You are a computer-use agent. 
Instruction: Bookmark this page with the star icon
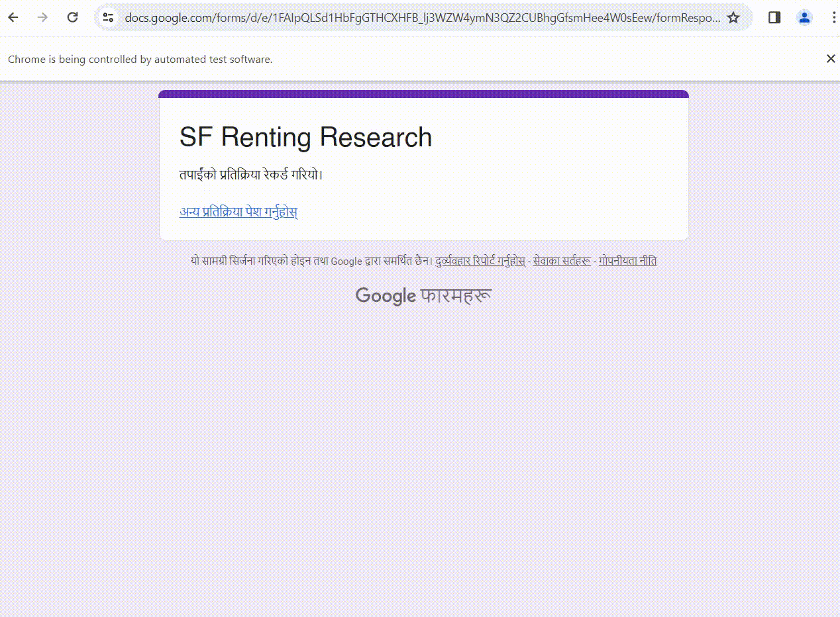733,18
